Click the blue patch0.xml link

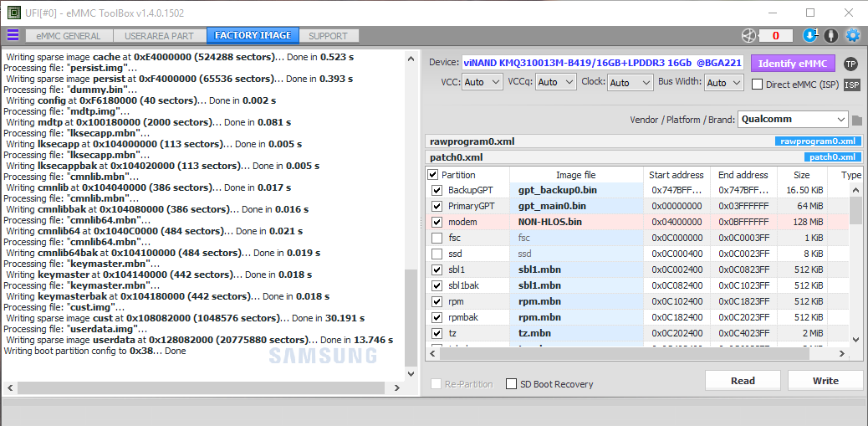833,157
